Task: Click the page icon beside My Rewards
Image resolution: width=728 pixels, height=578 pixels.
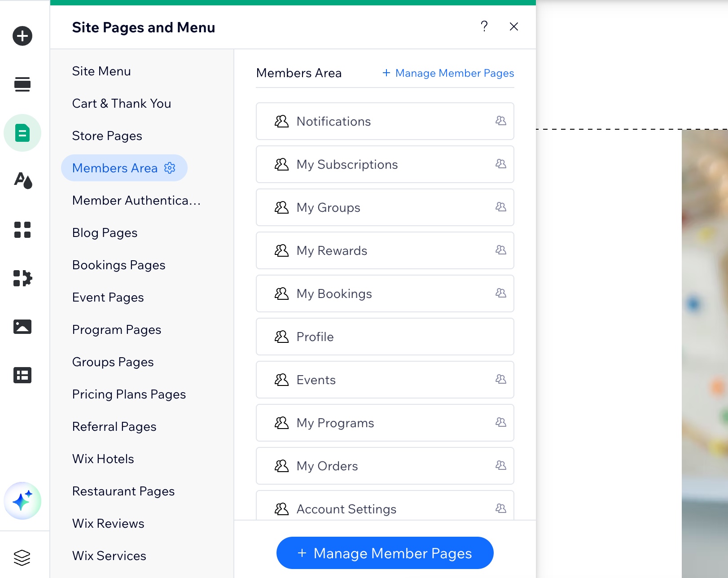Action: tap(281, 250)
